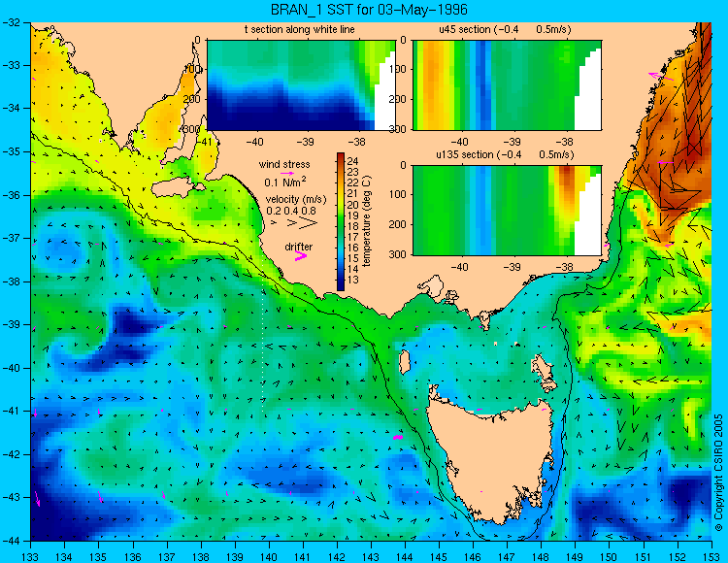Click the 'drifter' legend label

point(299,247)
